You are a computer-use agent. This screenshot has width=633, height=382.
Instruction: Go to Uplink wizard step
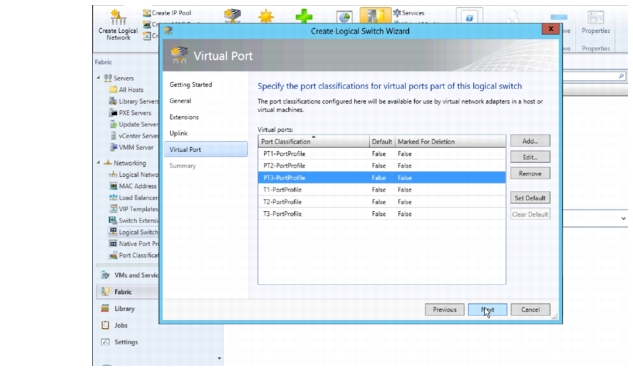pos(178,133)
